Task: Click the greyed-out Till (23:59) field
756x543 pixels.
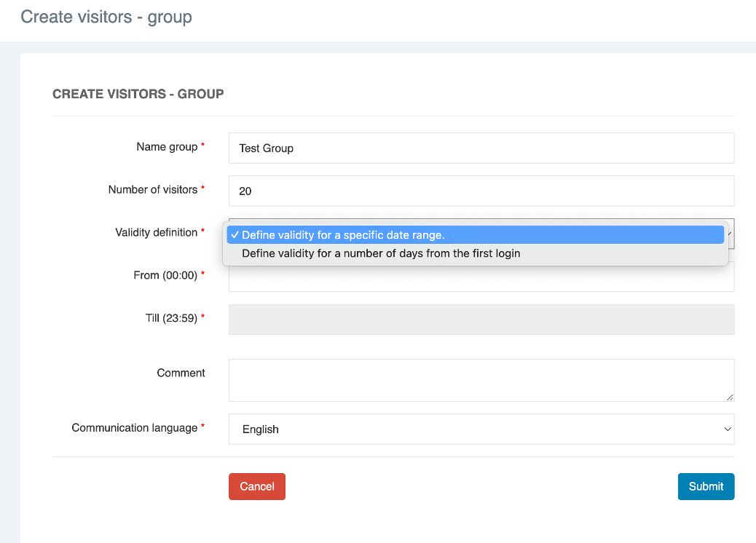Action: pos(481,320)
